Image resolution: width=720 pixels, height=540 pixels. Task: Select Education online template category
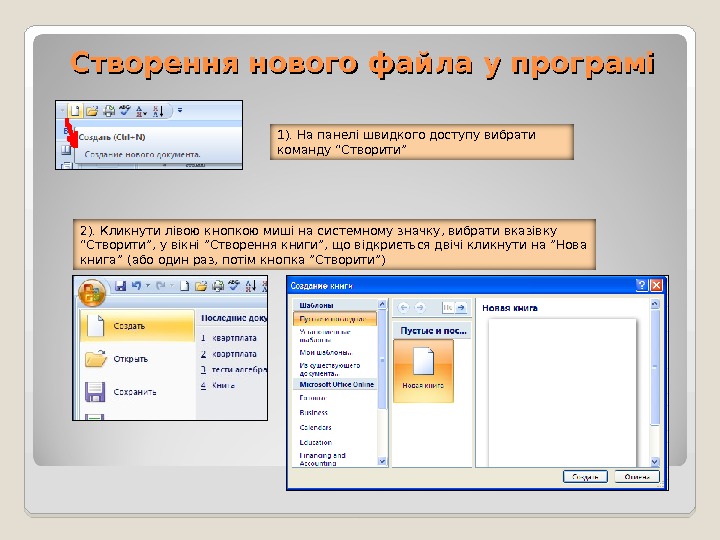(x=315, y=442)
